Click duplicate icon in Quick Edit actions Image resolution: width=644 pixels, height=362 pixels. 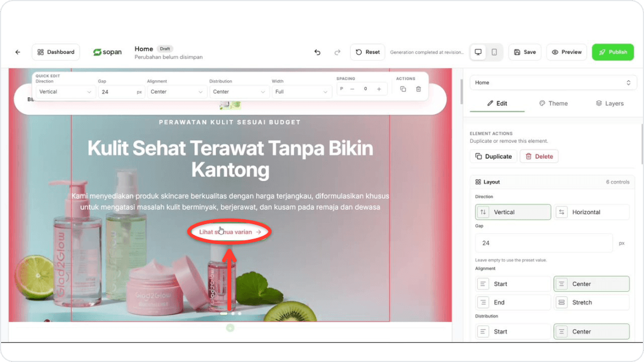pyautogui.click(x=403, y=89)
